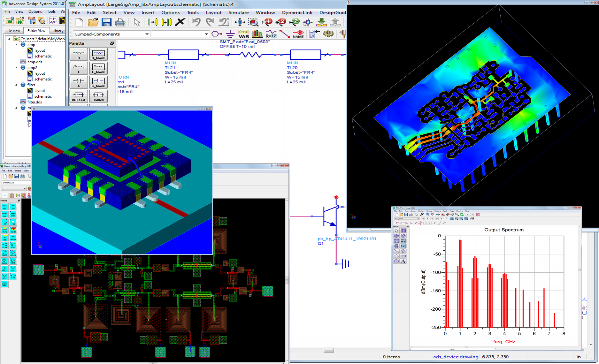This screenshot has width=599, height=364.
Task: Insert a VAR variables block from the toolbar
Action: 244,34
